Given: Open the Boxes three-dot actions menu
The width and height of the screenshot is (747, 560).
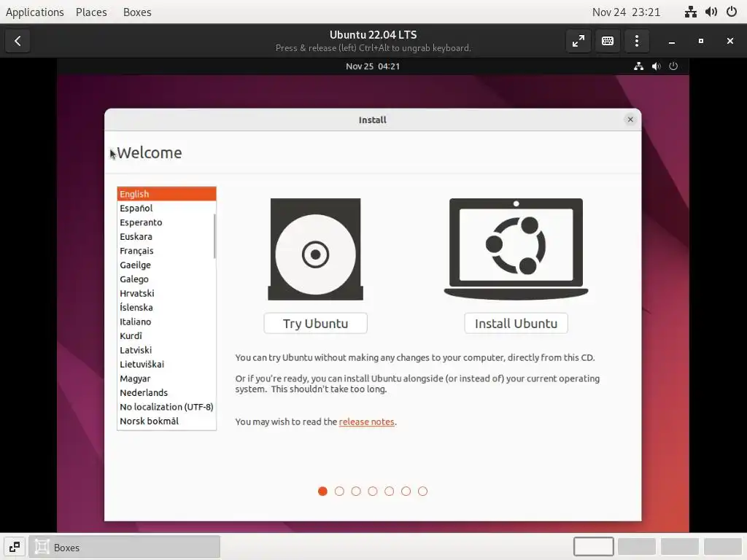Looking at the screenshot, I should tap(636, 41).
